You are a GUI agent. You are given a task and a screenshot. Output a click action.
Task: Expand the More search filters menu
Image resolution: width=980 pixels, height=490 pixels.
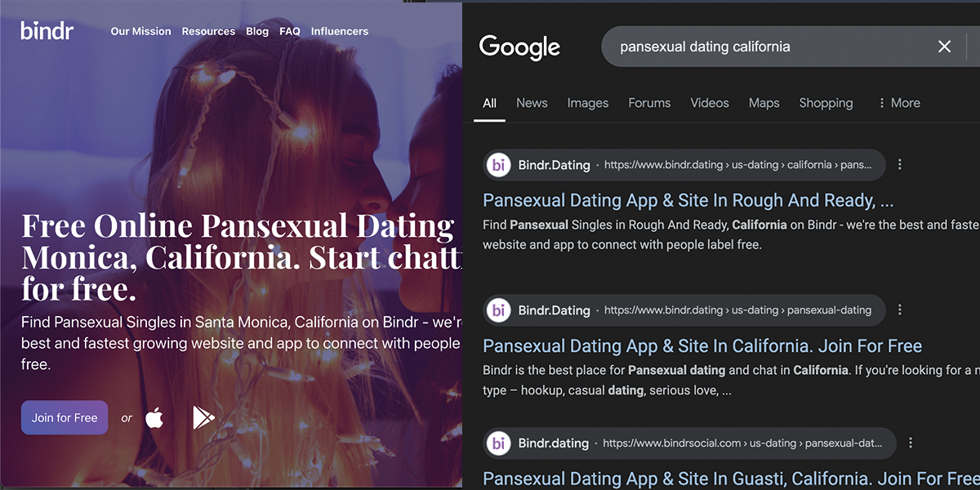pos(898,103)
